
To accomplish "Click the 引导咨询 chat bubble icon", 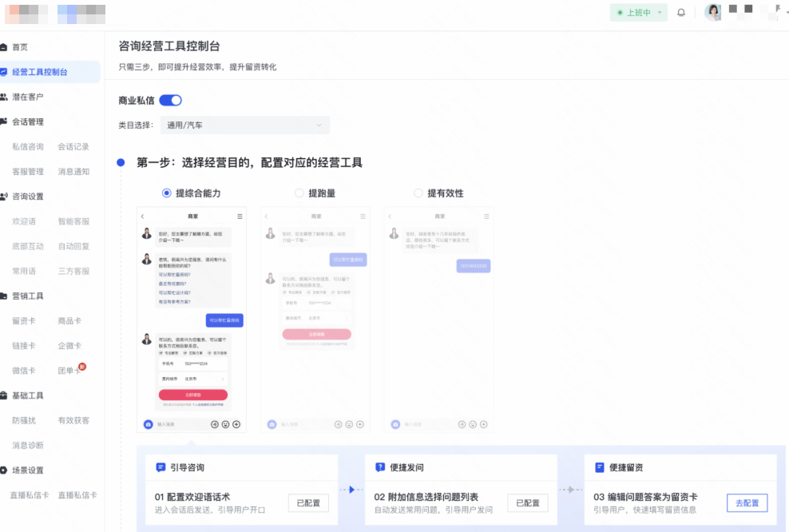I will [161, 467].
